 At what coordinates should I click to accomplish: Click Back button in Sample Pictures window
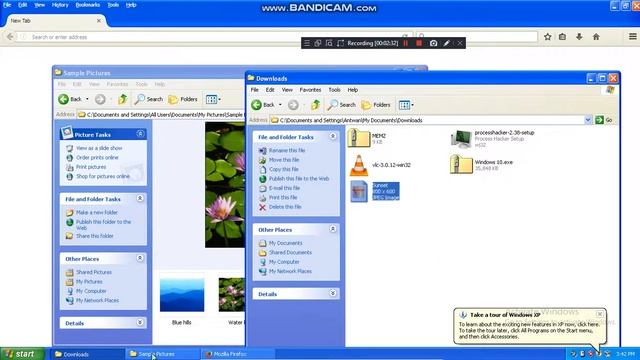[x=71, y=99]
